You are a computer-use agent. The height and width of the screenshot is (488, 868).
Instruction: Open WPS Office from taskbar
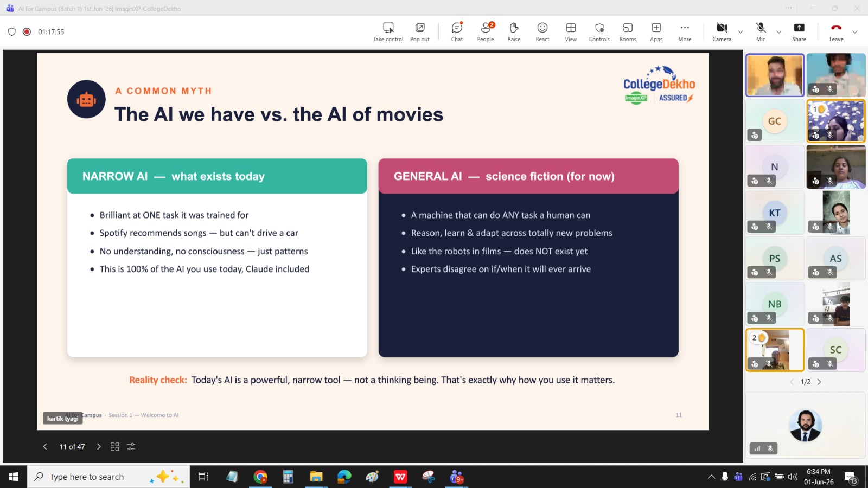click(x=400, y=477)
